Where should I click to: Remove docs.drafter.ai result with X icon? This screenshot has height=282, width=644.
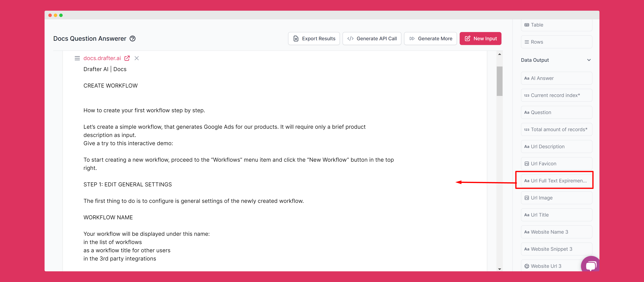(136, 58)
